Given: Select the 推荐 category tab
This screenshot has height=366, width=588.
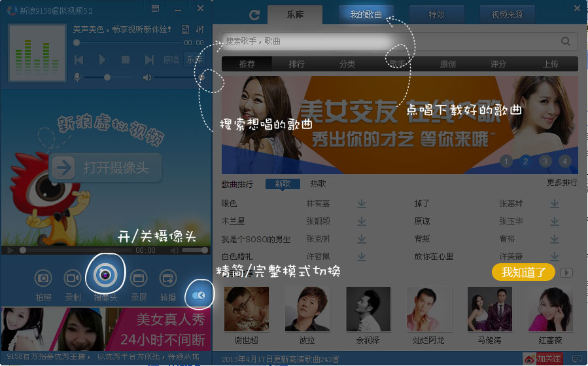Looking at the screenshot, I should (x=247, y=64).
